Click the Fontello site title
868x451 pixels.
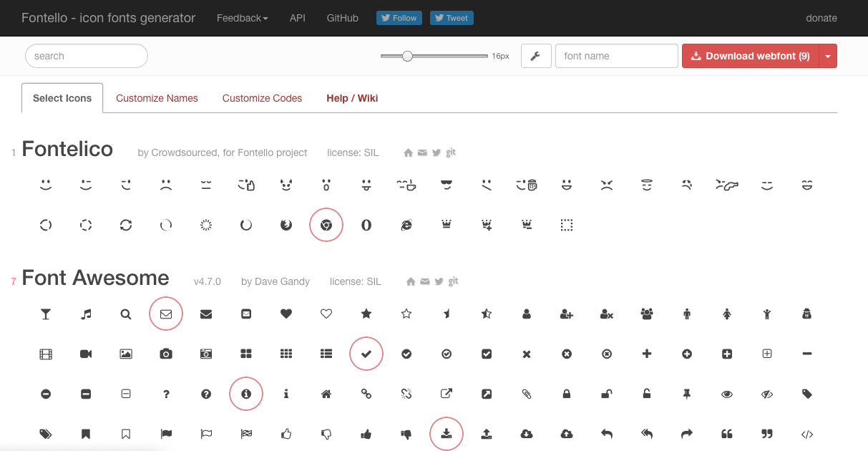pos(108,18)
